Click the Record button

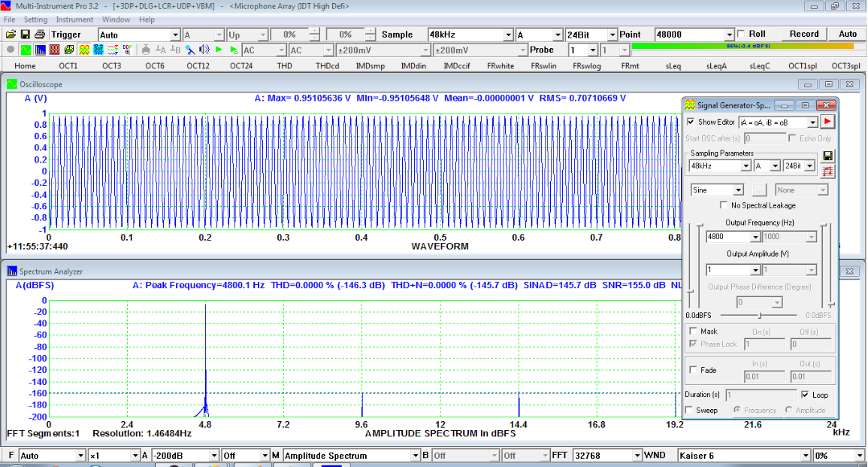click(x=804, y=34)
